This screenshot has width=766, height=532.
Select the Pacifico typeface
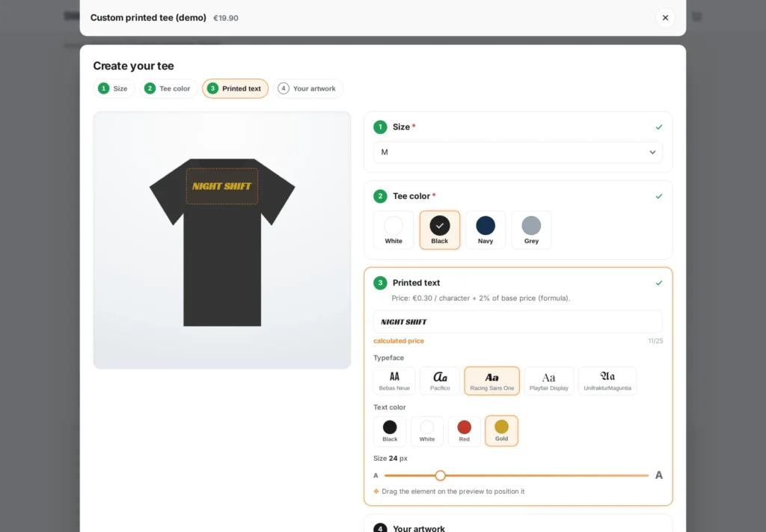(x=440, y=381)
